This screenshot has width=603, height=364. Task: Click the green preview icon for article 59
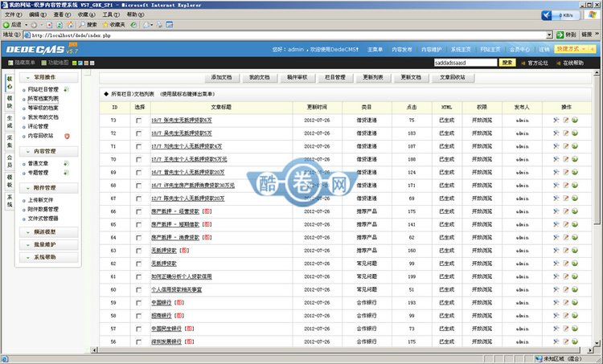point(575,303)
